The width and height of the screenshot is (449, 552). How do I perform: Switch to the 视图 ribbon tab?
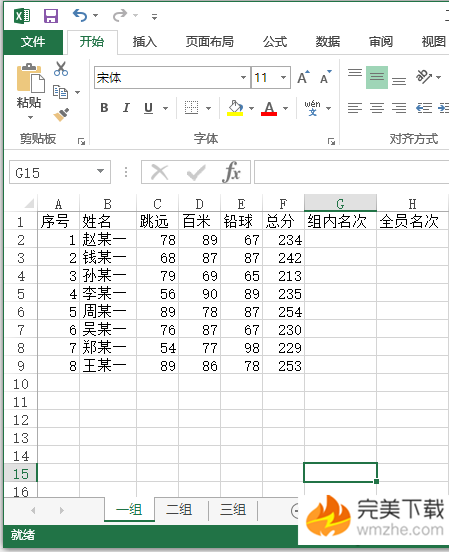point(434,42)
